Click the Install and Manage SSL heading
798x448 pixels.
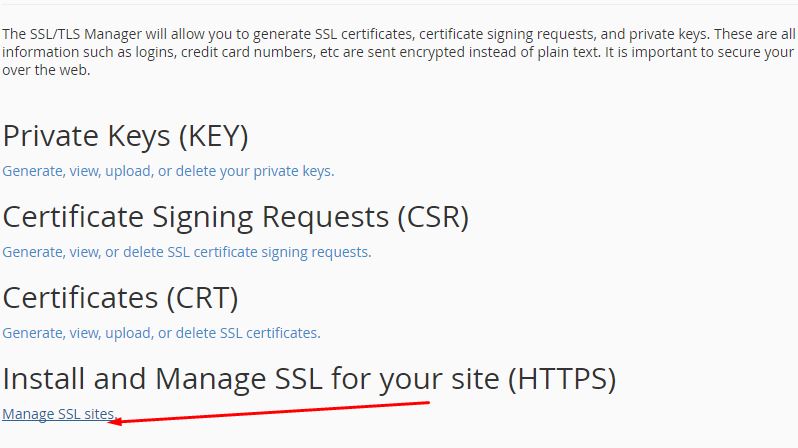pos(309,379)
